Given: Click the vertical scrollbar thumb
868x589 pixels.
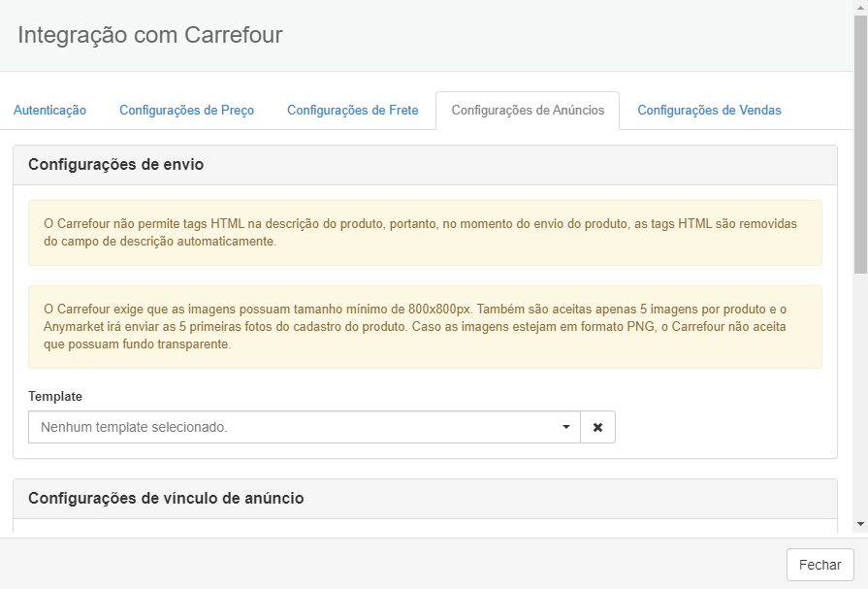Looking at the screenshot, I should (860, 144).
